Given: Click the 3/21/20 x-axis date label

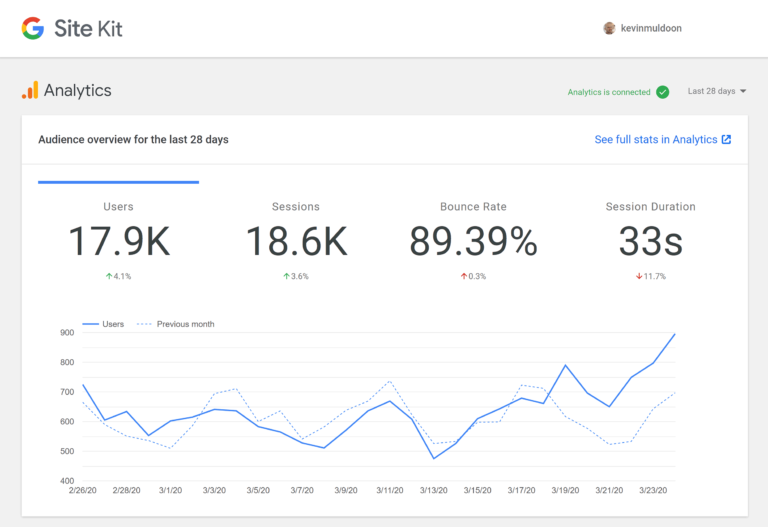Looking at the screenshot, I should tap(609, 490).
